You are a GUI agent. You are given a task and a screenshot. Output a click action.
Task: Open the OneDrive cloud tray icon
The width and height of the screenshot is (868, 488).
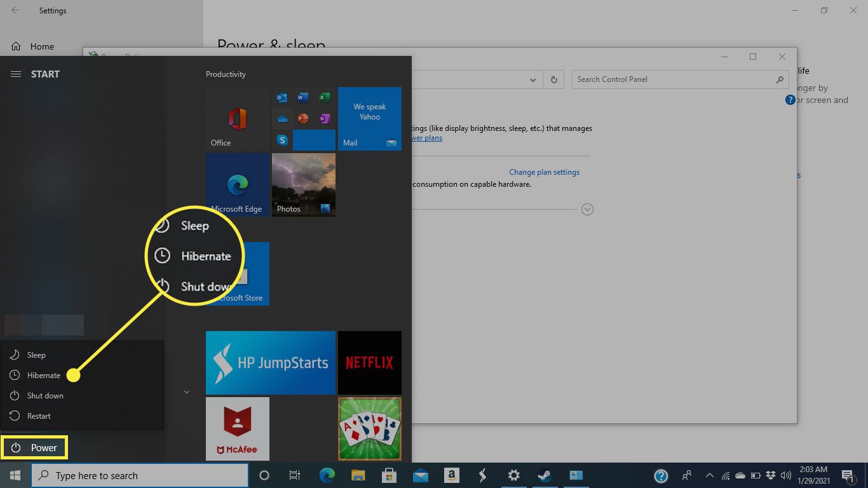click(x=740, y=475)
